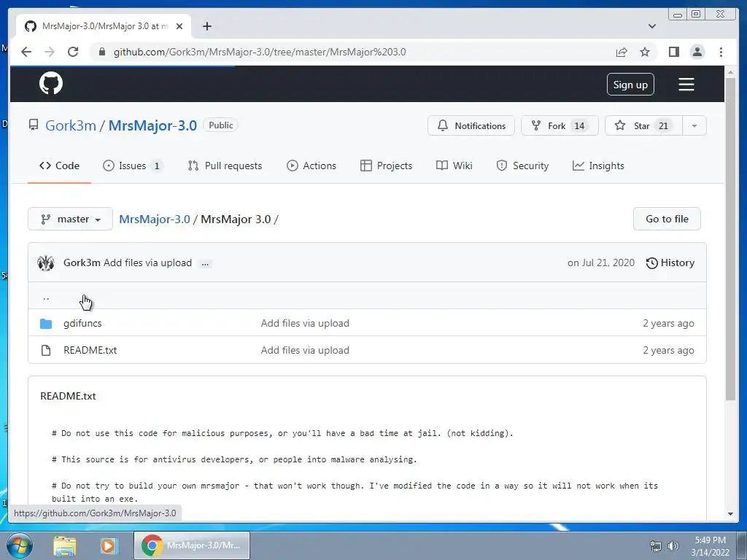
Task: Open the Insights tab
Action: coord(598,166)
